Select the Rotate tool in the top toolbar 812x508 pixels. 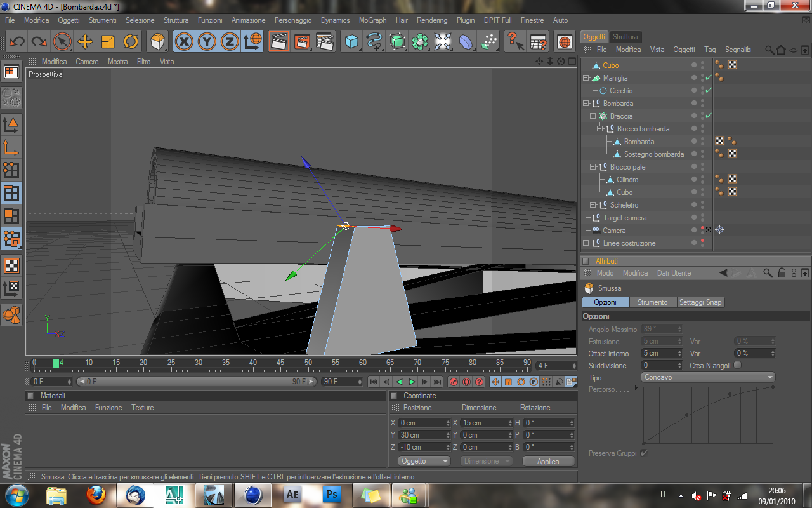[131, 42]
